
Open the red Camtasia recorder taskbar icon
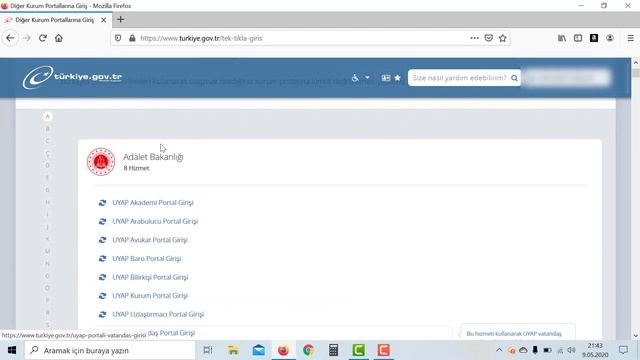(x=383, y=350)
